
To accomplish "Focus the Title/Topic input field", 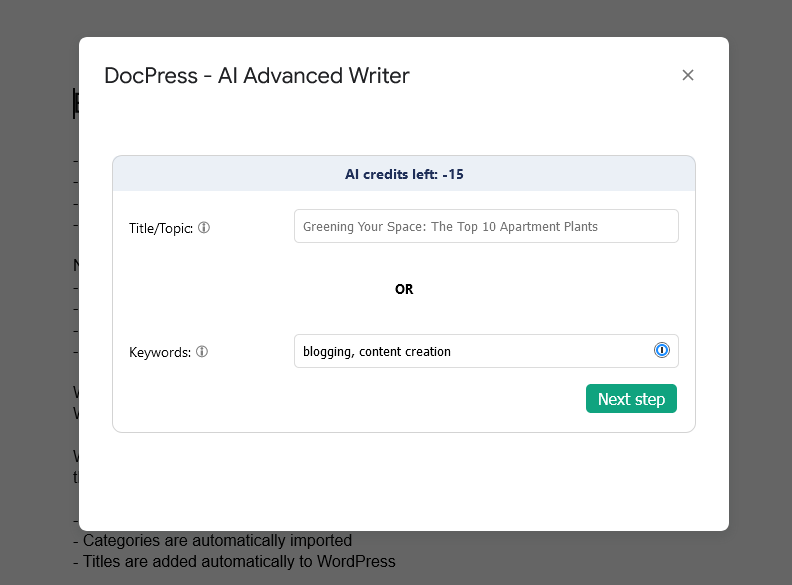I will [486, 226].
